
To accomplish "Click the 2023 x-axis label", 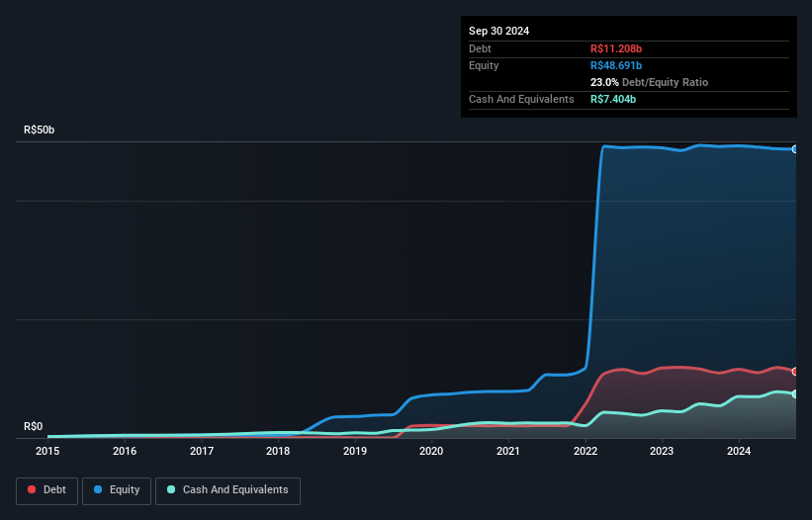I will click(662, 451).
